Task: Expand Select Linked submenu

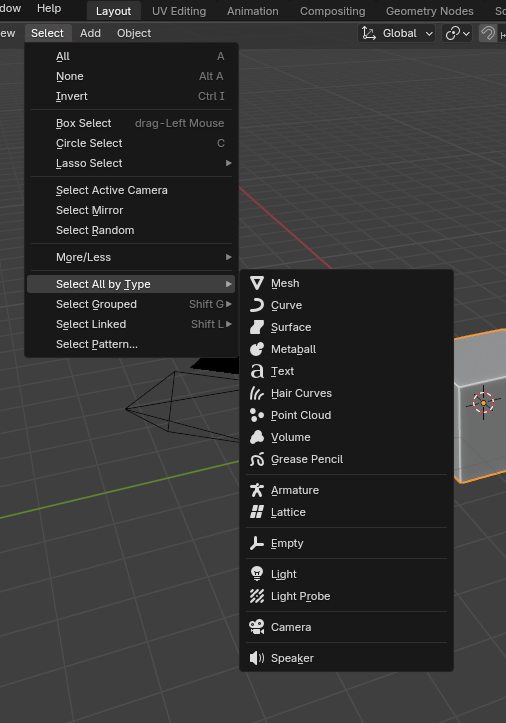Action: (x=131, y=324)
